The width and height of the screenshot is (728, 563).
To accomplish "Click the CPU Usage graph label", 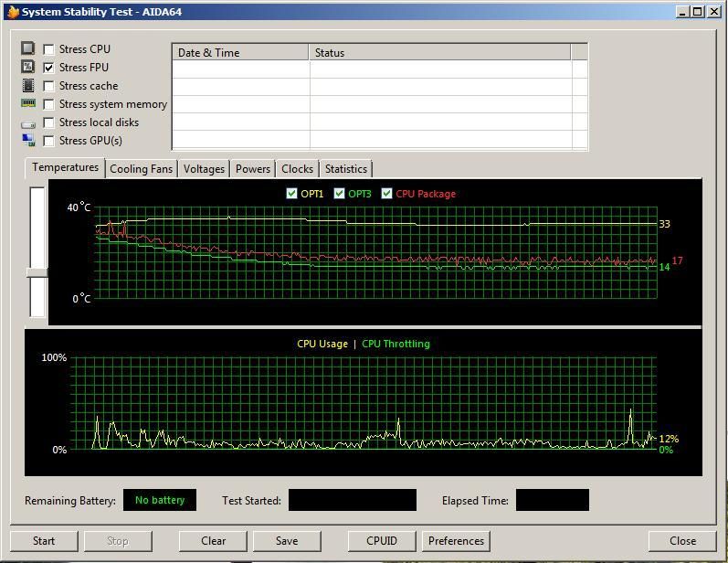I will click(322, 344).
